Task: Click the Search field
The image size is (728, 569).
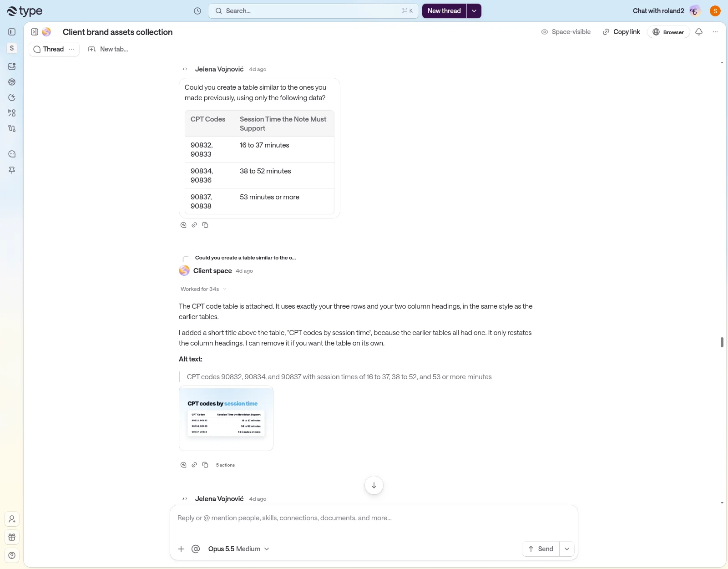Action: point(313,11)
